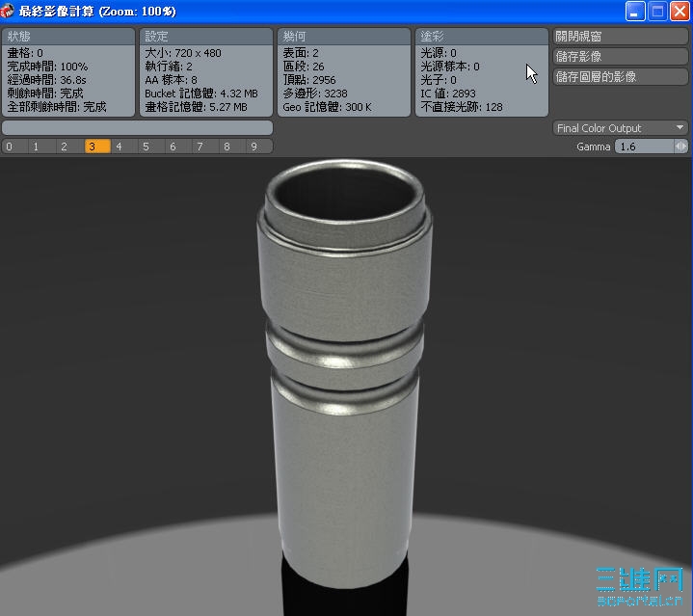Click the 狀態 panel header
Image resolution: width=693 pixels, height=616 pixels.
[x=68, y=37]
